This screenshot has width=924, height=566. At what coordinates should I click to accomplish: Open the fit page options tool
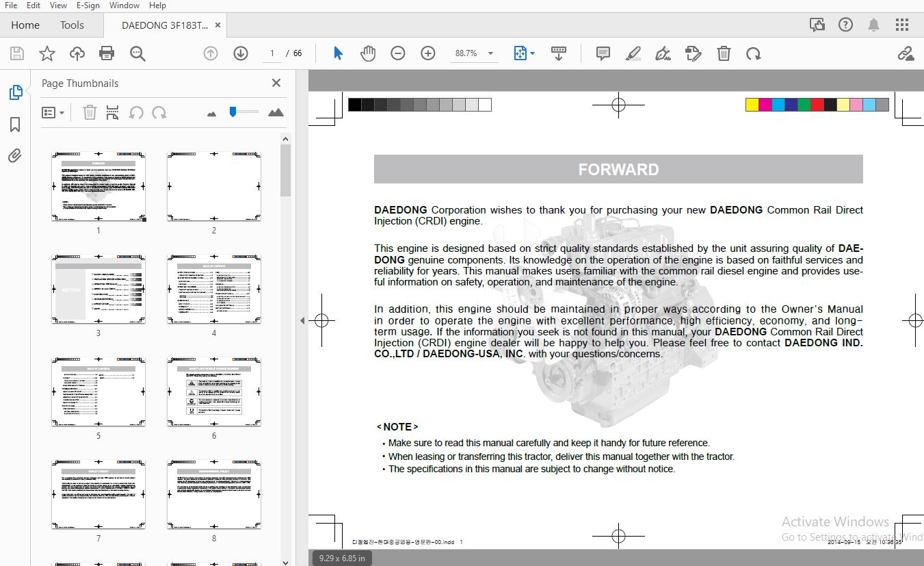point(520,53)
